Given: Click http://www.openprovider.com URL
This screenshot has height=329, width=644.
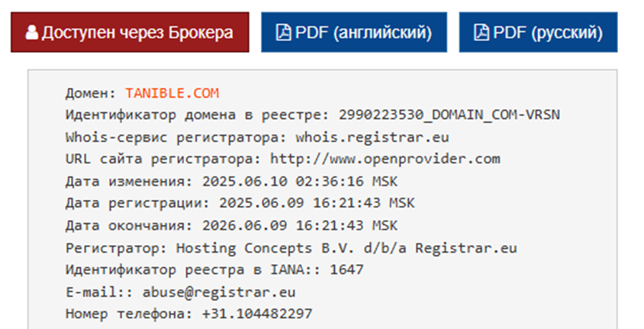Looking at the screenshot, I should tap(385, 159).
